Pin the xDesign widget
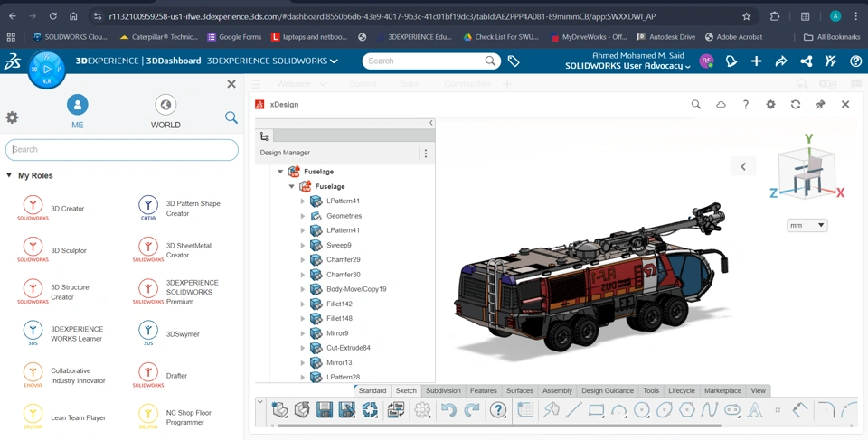This screenshot has width=868, height=440. [x=820, y=104]
